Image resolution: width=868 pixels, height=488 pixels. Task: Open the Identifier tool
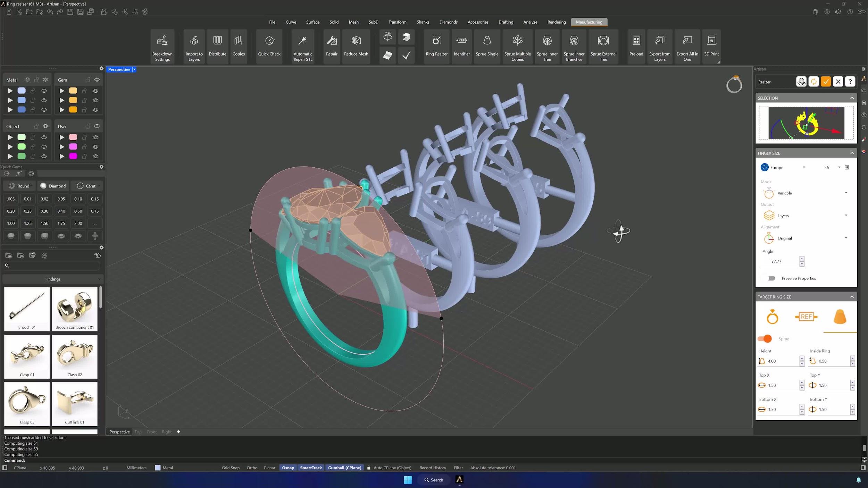[461, 47]
